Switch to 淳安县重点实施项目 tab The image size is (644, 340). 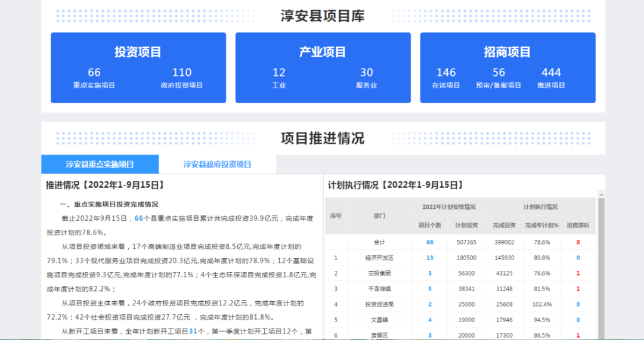point(100,164)
